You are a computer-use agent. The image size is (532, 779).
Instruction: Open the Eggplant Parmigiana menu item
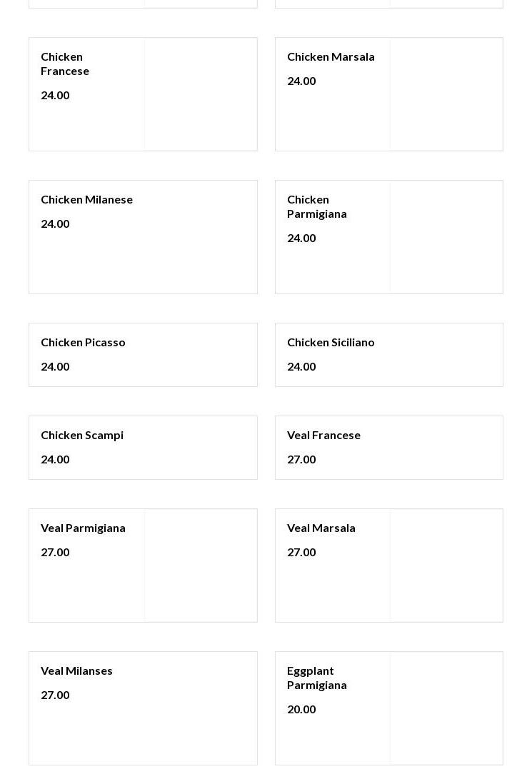(317, 678)
